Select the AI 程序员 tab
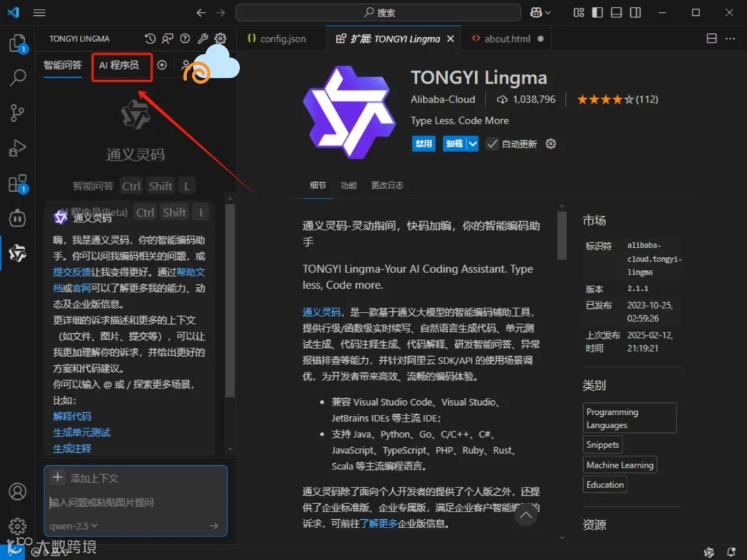The width and height of the screenshot is (747, 560). [119, 65]
